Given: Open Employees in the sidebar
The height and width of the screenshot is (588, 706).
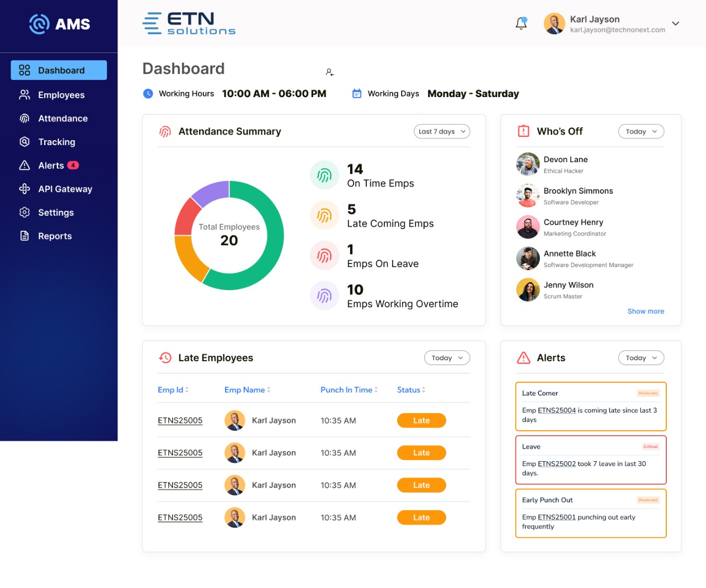Looking at the screenshot, I should click(61, 95).
